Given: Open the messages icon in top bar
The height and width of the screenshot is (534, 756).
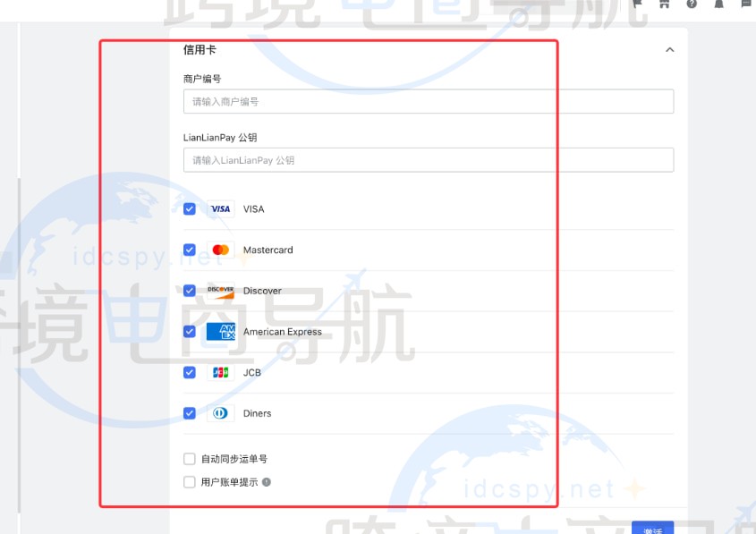Looking at the screenshot, I should 745,5.
